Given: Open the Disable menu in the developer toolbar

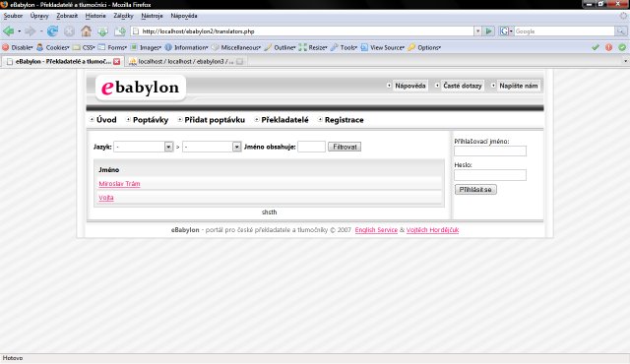Looking at the screenshot, I should click(18, 47).
